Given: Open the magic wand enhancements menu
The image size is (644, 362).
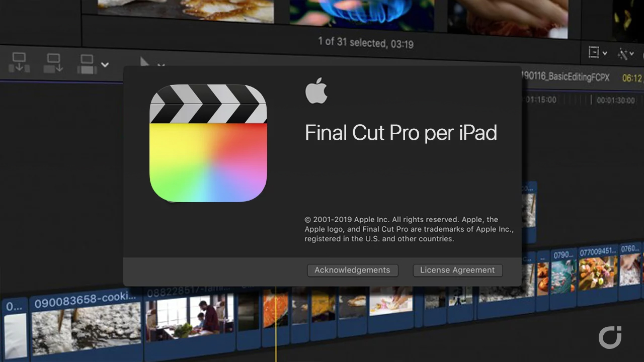Looking at the screenshot, I should pos(626,54).
